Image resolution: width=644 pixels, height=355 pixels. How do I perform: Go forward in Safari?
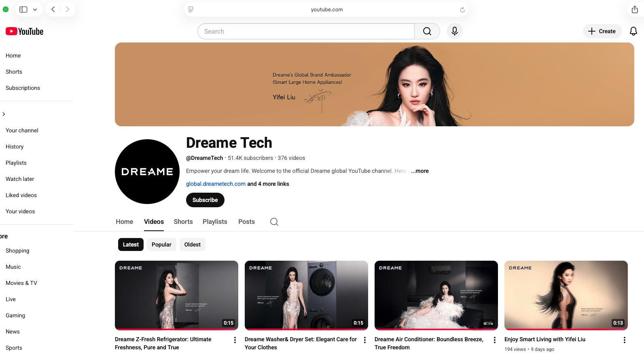click(68, 9)
